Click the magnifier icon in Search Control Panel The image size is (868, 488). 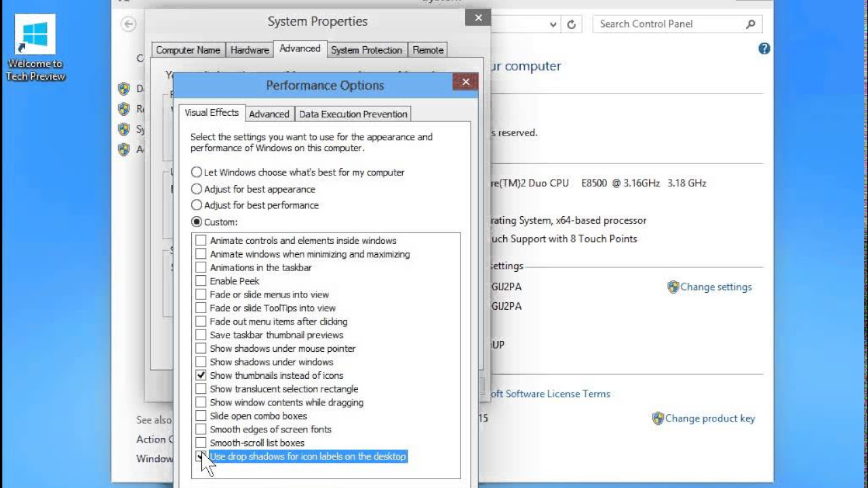(x=750, y=24)
